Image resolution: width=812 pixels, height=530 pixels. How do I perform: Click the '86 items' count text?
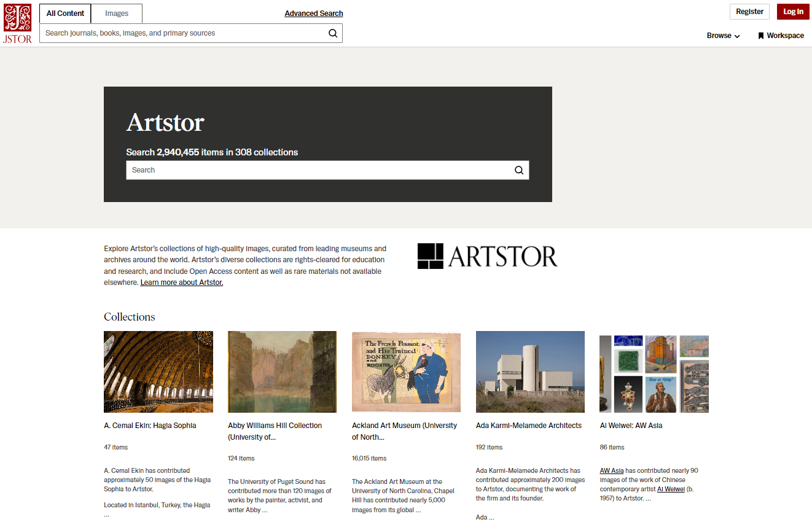click(x=612, y=447)
